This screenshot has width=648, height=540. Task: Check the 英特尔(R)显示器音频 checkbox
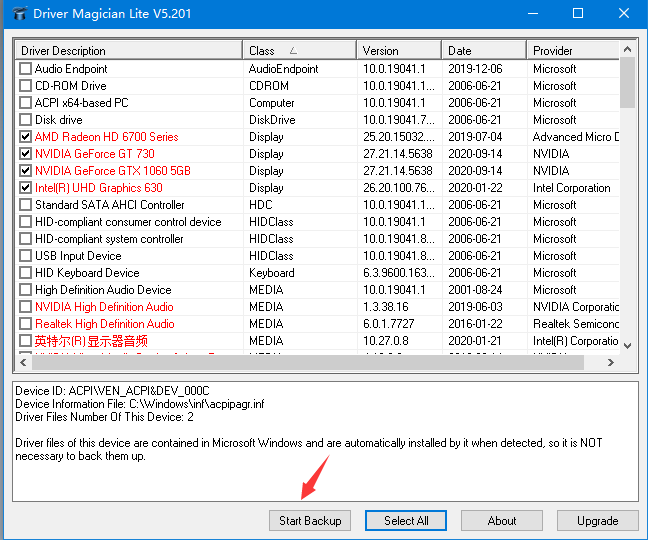point(26,341)
